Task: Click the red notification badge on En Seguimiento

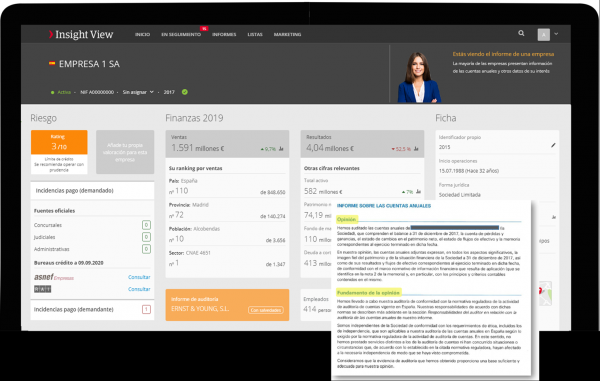Action: tap(204, 28)
